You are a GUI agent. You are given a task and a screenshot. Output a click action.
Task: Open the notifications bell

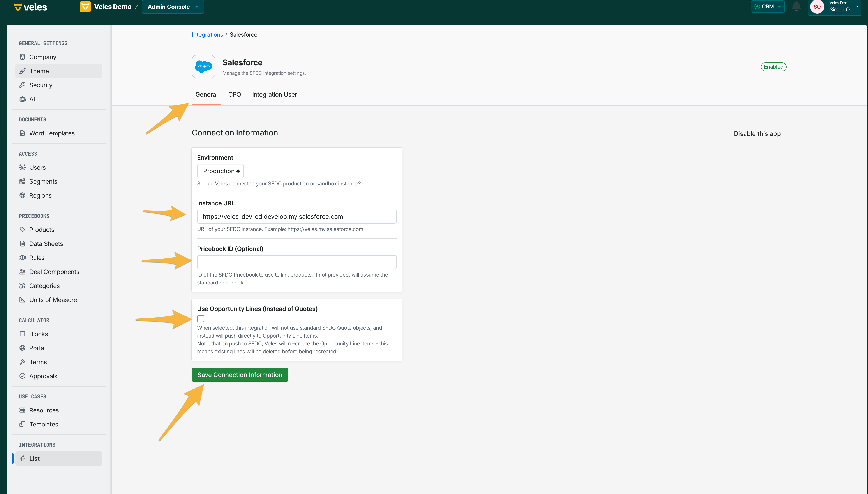coord(796,6)
